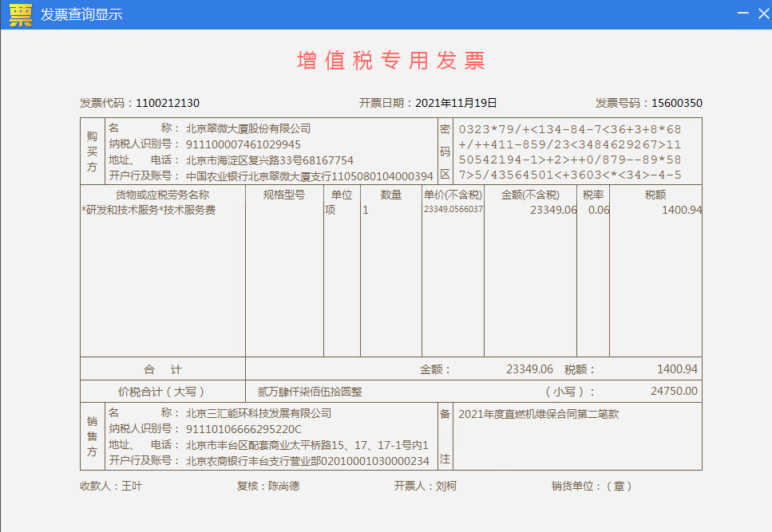The image size is (772, 532).
Task: Click buyer name 北京翠微大厦股份有限公司
Action: [x=248, y=128]
